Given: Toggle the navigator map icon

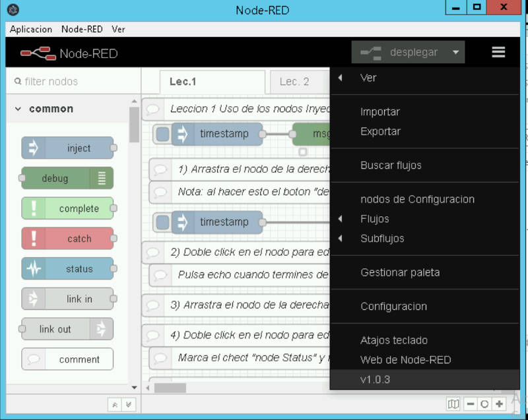Looking at the screenshot, I should pyautogui.click(x=453, y=404).
